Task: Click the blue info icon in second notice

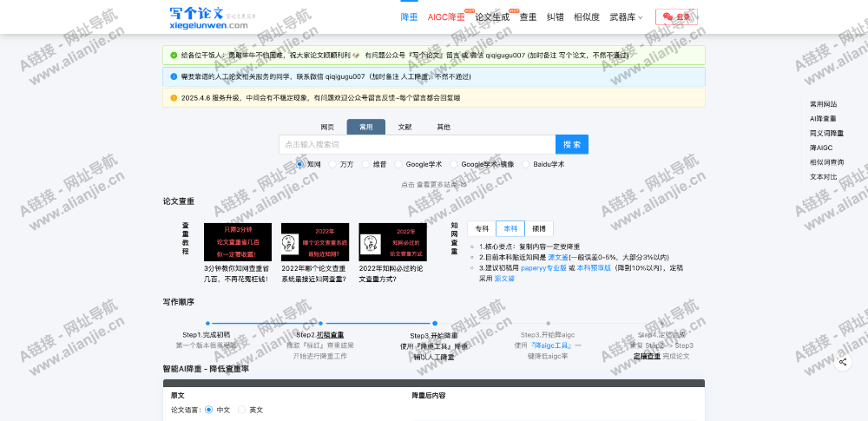Action: (x=174, y=76)
